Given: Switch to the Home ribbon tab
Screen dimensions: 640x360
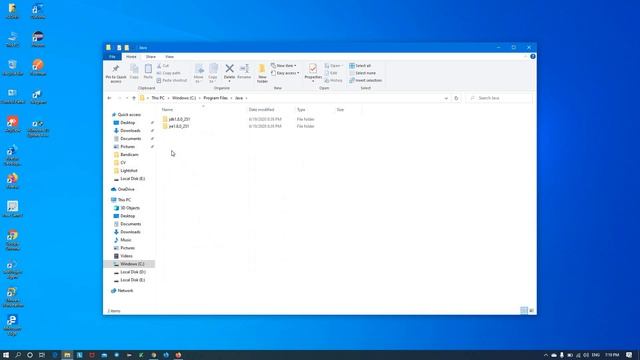Looking at the screenshot, I should point(131,57).
